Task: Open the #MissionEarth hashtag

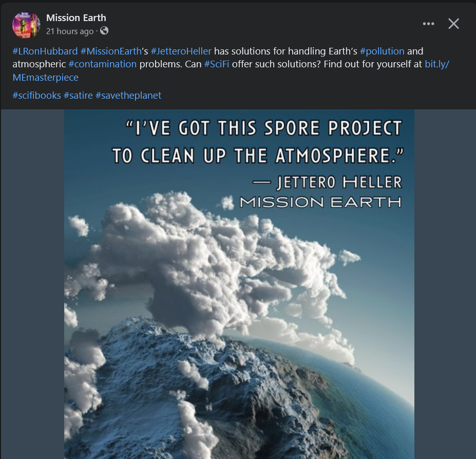Action: [110, 51]
